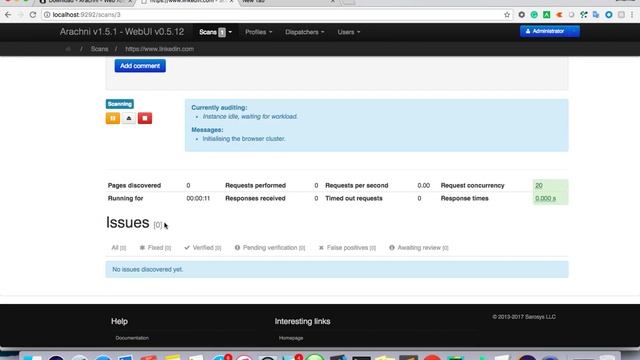Click the Help footer heading

[119, 322]
